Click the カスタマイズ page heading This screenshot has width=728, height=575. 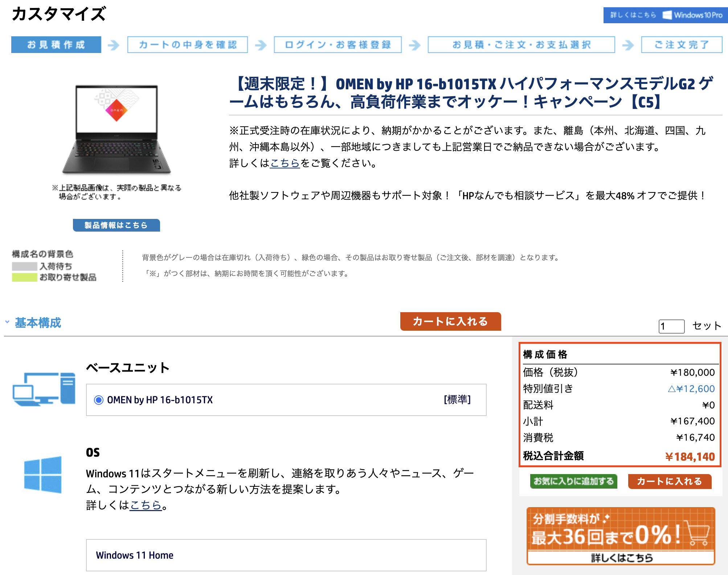click(59, 14)
